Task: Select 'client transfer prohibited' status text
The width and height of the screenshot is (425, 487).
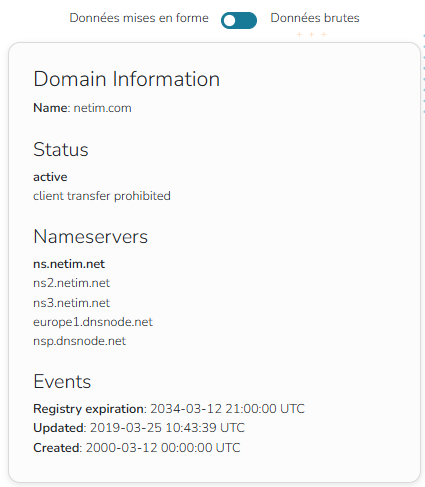Action: coord(102,196)
